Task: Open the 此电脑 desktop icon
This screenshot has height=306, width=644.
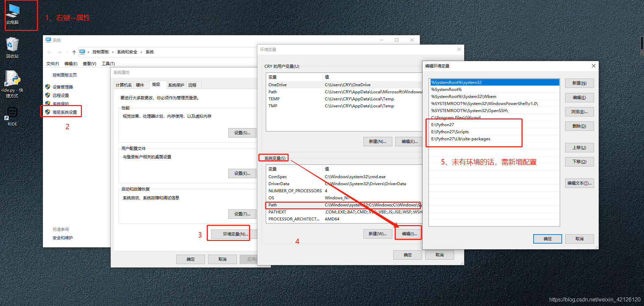Action: click(x=13, y=12)
